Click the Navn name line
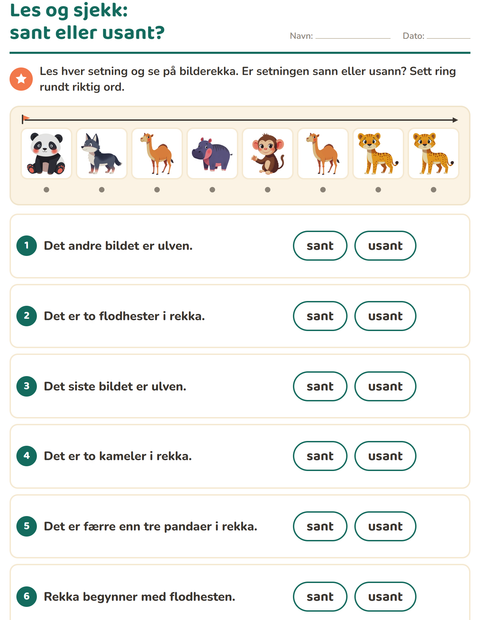Viewport: 480px width, 620px height. [353, 36]
